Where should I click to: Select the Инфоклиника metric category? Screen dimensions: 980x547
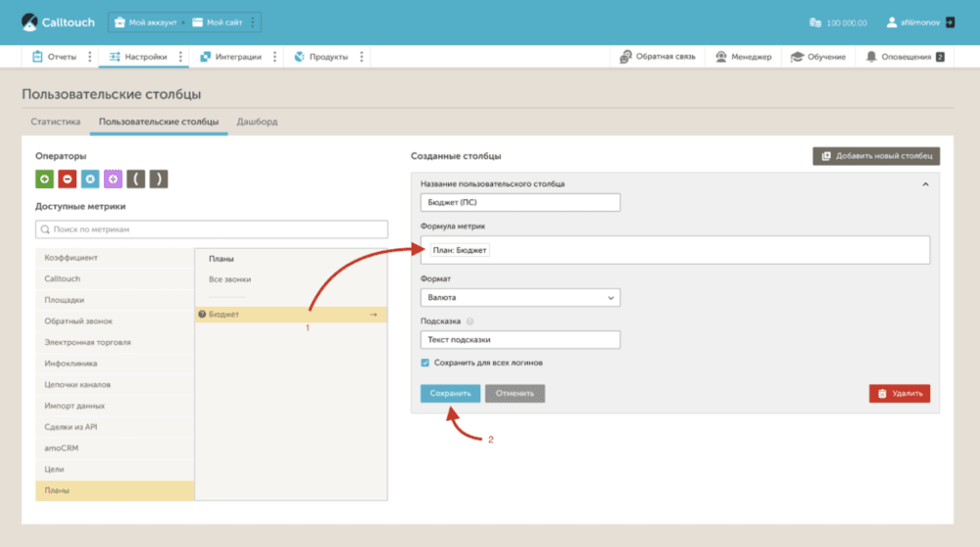coord(115,364)
